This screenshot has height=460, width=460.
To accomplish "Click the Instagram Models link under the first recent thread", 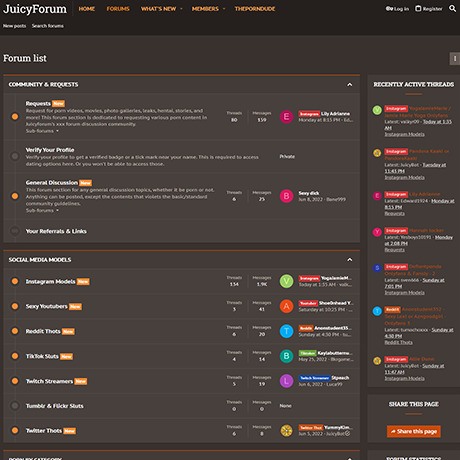I will point(404,134).
